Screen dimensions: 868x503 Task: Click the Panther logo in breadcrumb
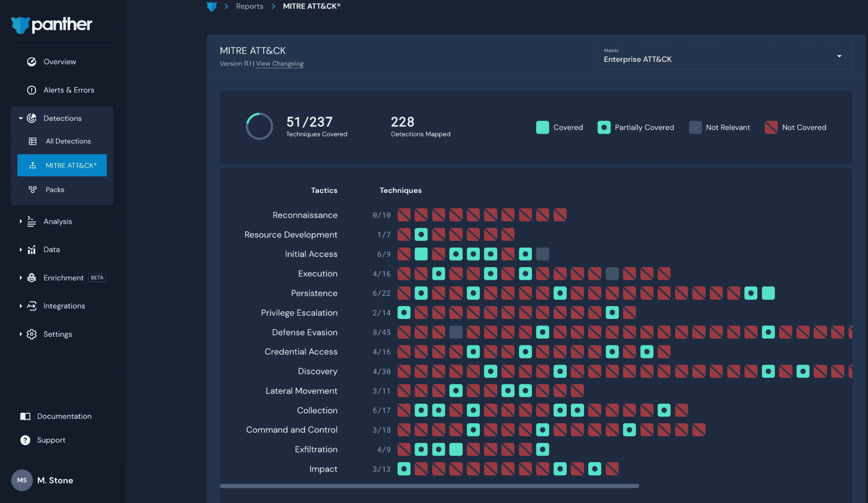point(211,7)
